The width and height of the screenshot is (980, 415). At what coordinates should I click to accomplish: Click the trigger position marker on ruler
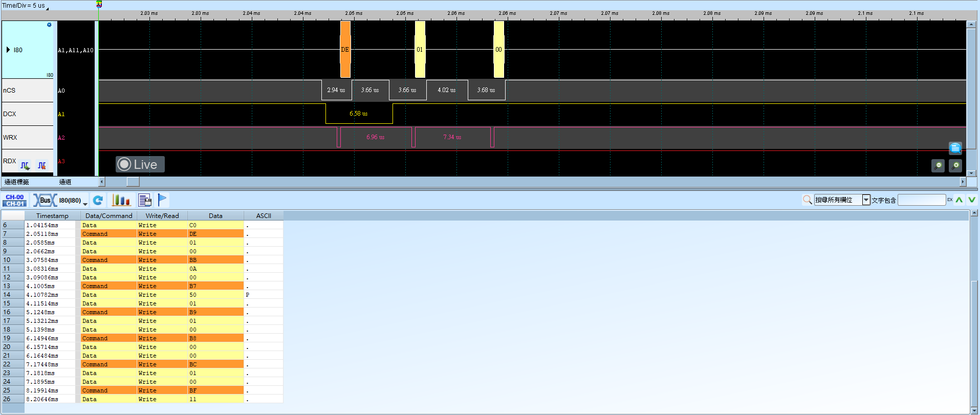point(99,5)
